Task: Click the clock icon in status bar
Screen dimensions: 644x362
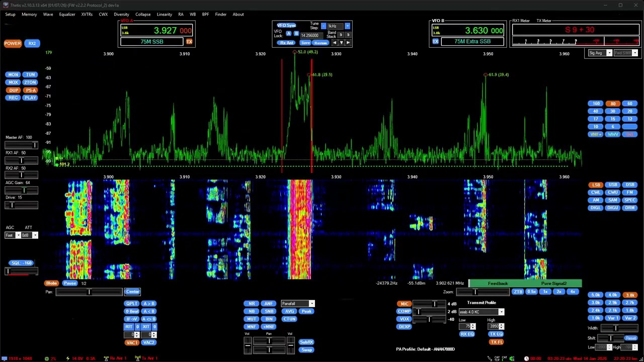Action: click(x=526, y=358)
